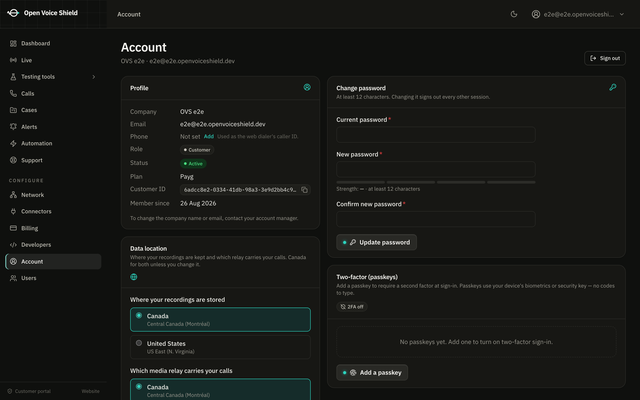Screen dimensions: 640x400
Task: Expand the Testing tools chevron
Action: (93, 77)
